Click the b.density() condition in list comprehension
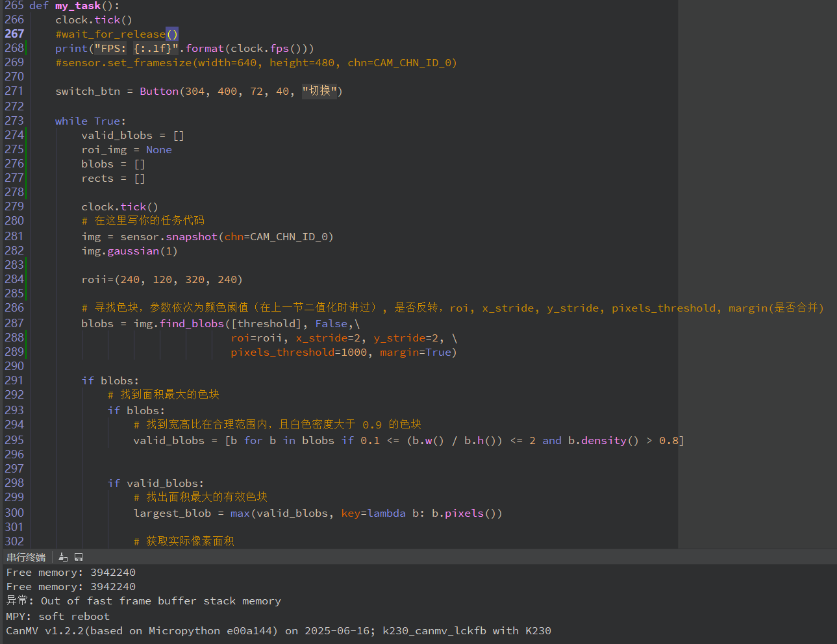 click(604, 441)
